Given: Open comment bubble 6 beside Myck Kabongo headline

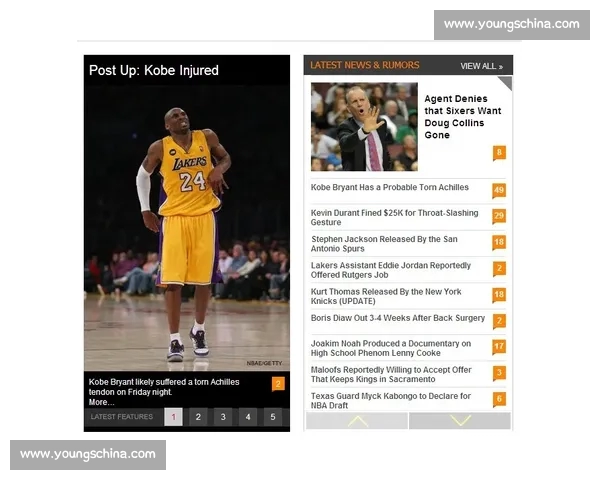Looking at the screenshot, I should (499, 400).
